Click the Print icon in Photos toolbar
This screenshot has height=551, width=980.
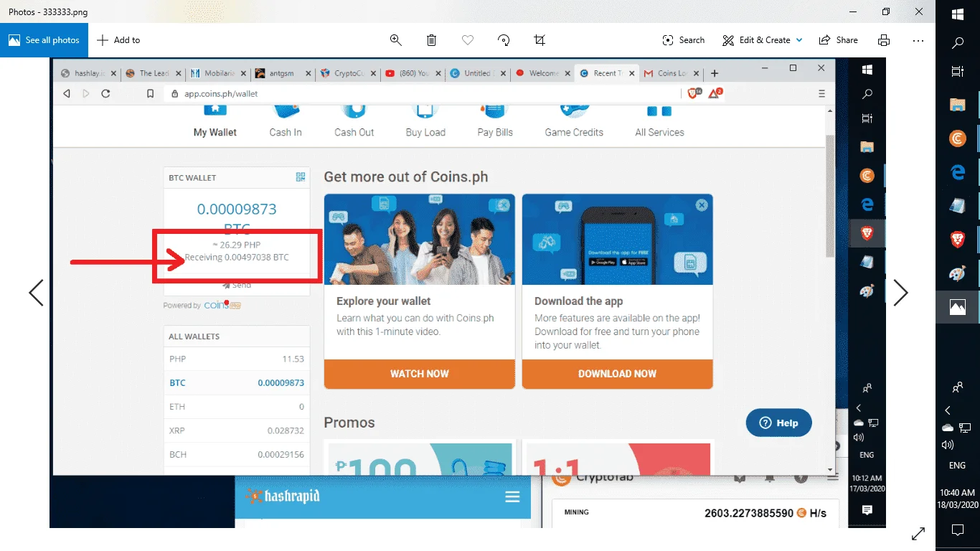(x=884, y=40)
